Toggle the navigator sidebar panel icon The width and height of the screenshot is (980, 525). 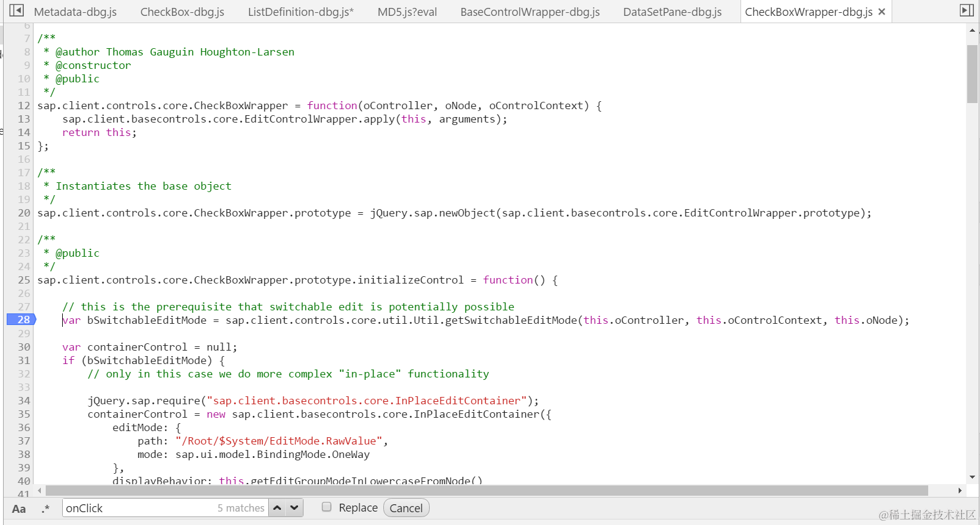point(16,10)
